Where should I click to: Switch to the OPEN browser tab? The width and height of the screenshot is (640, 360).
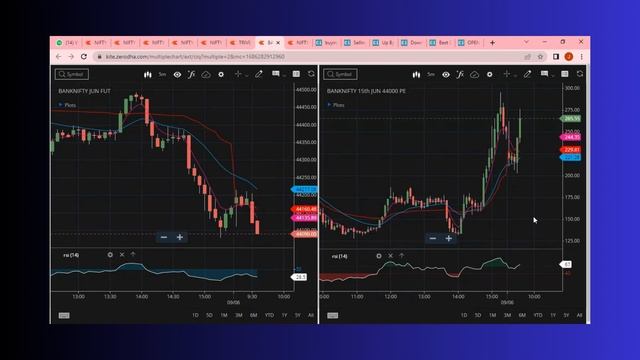469,42
